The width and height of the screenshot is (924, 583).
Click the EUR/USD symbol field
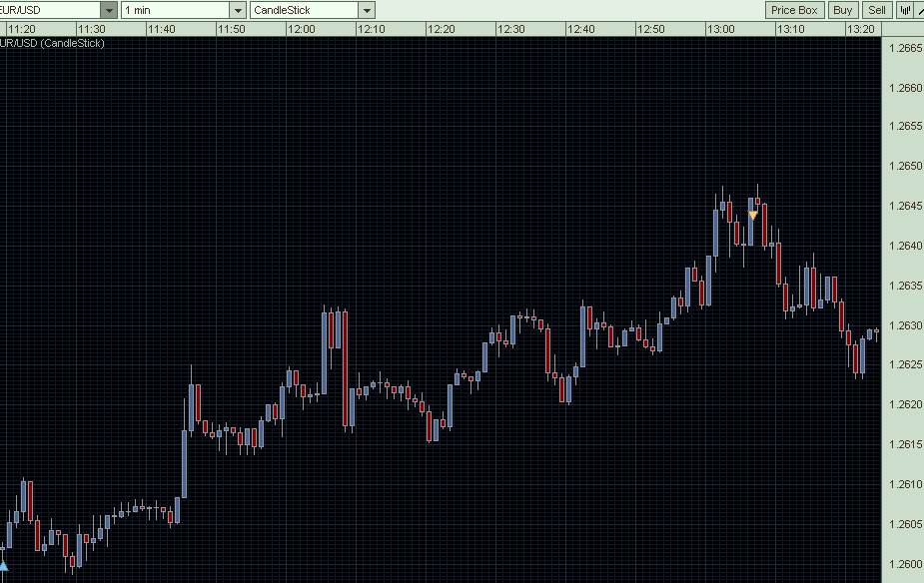pyautogui.click(x=50, y=10)
